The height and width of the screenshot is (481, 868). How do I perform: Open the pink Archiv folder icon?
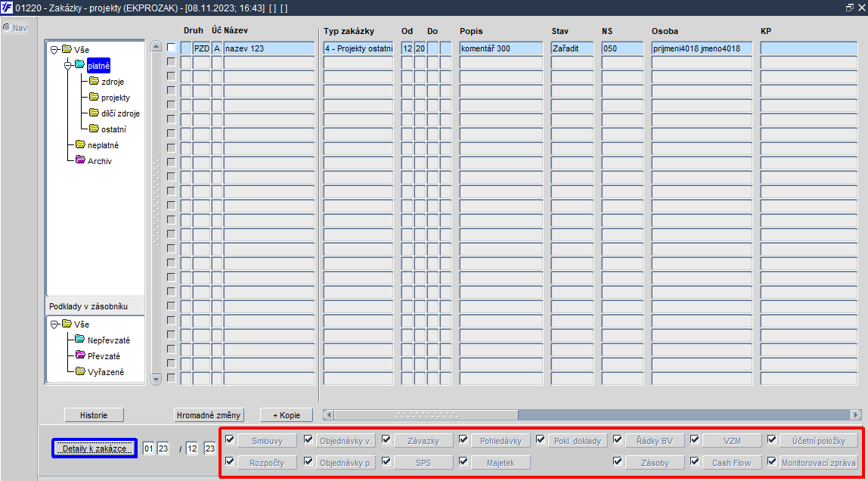click(80, 160)
